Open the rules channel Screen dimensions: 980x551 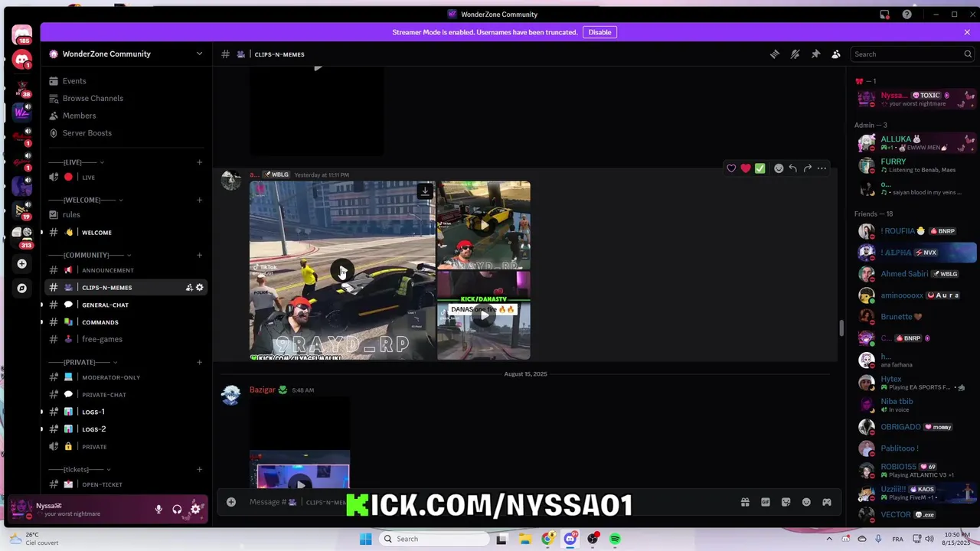click(126, 215)
